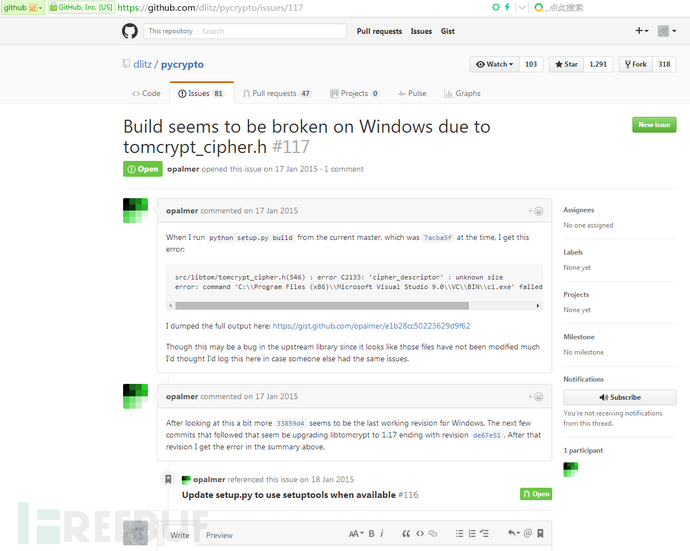
Task: Click the green New issue button
Action: (654, 125)
